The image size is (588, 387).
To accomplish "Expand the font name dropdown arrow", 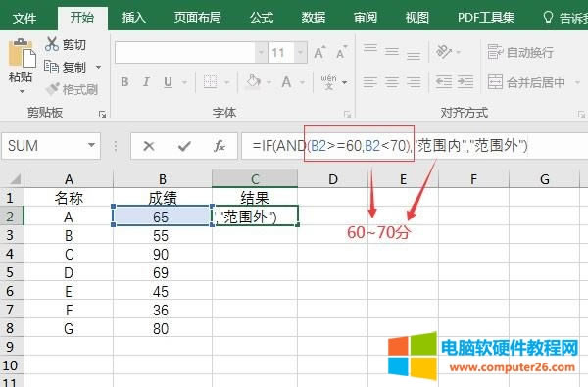I will click(x=261, y=53).
